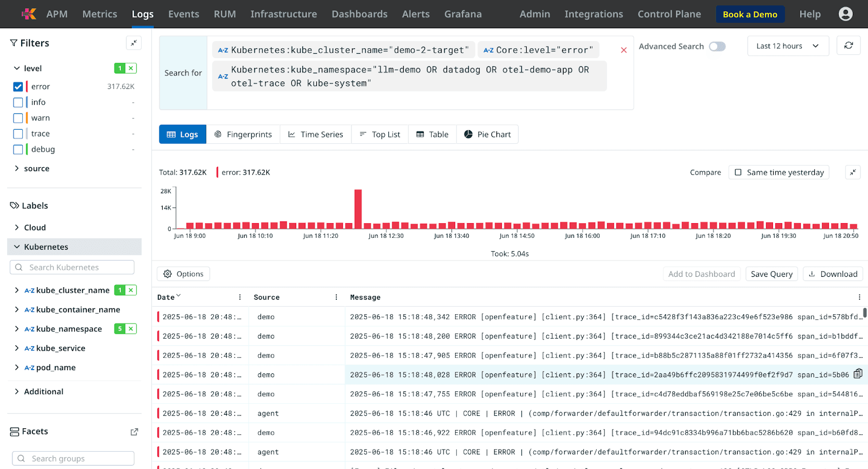Uncheck the error level checkbox
Image resolution: width=868 pixels, height=469 pixels.
coord(18,87)
